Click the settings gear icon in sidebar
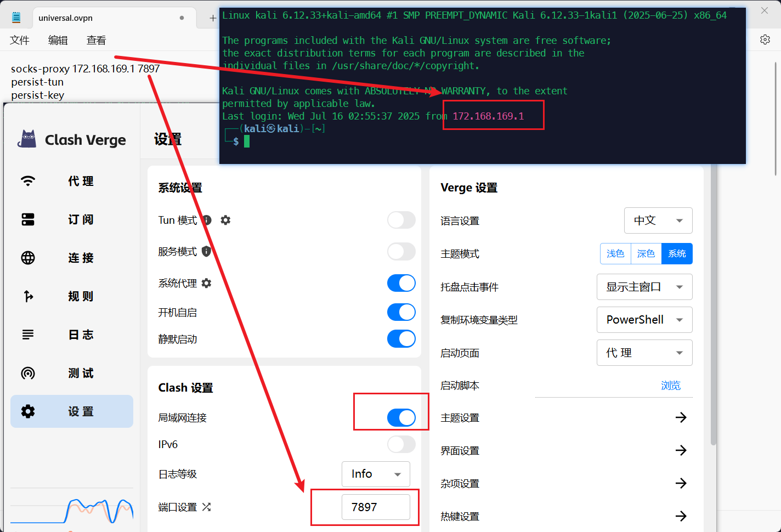The height and width of the screenshot is (532, 781). tap(28, 411)
